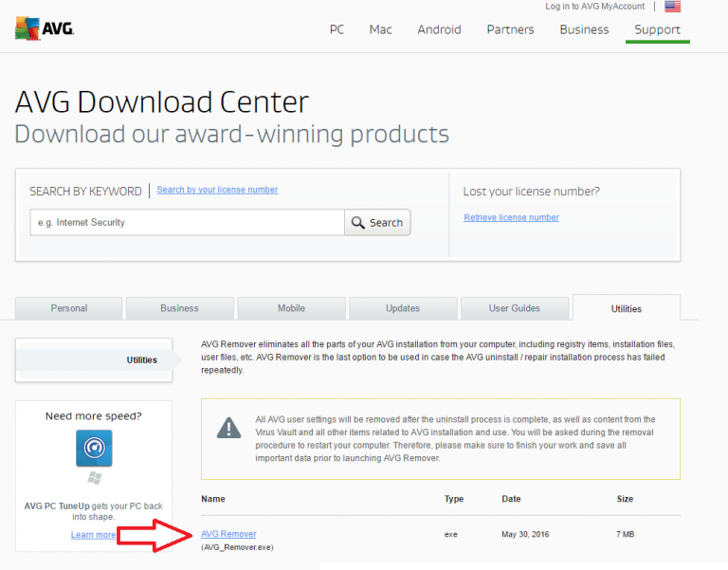Switch to the Mobile tab
728x570 pixels.
pos(292,308)
